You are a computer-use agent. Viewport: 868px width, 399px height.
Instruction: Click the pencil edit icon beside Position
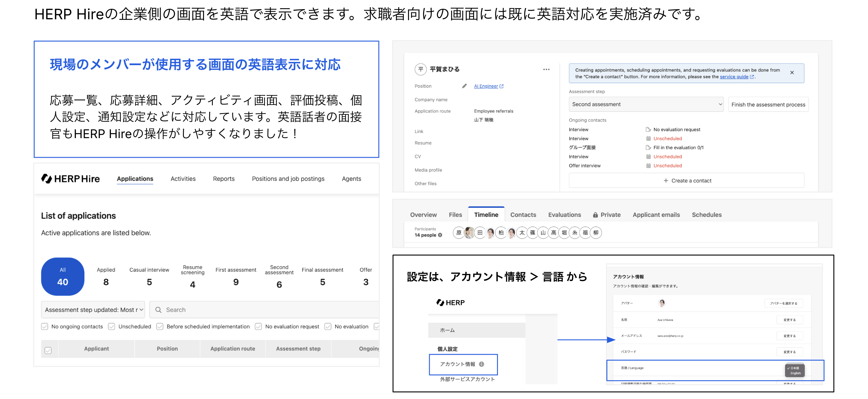464,86
